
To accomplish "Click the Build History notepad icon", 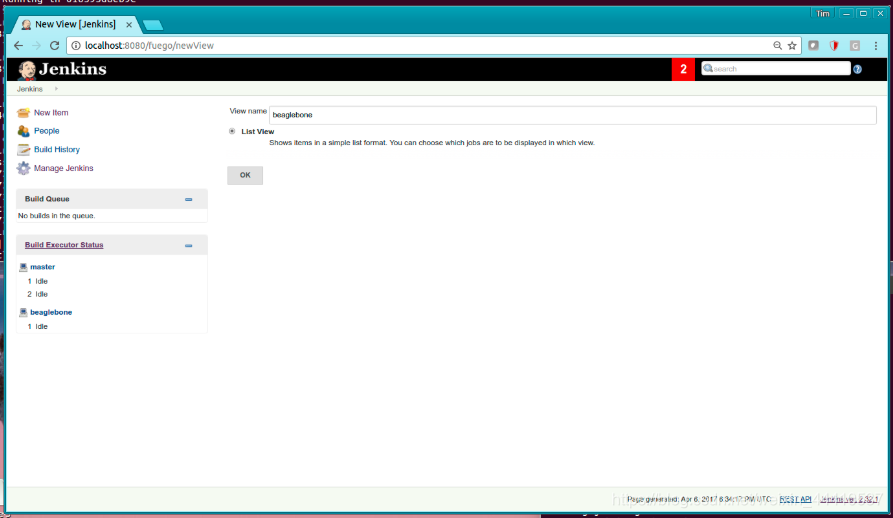I will [23, 150].
